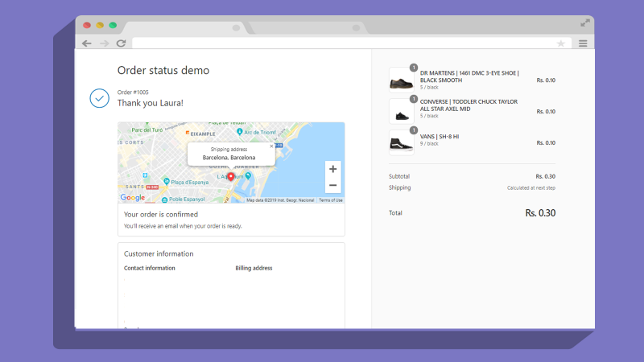Switch to the second browser tab
644x362 pixels.
click(x=308, y=28)
